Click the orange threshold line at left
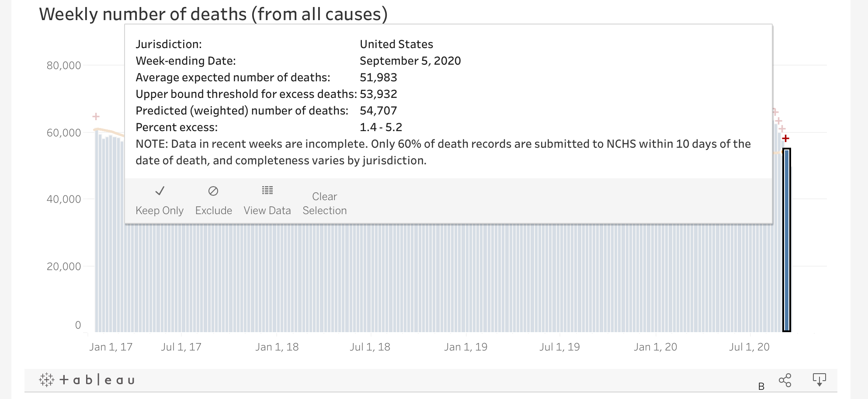Viewport: 868px width, 399px height. point(107,131)
